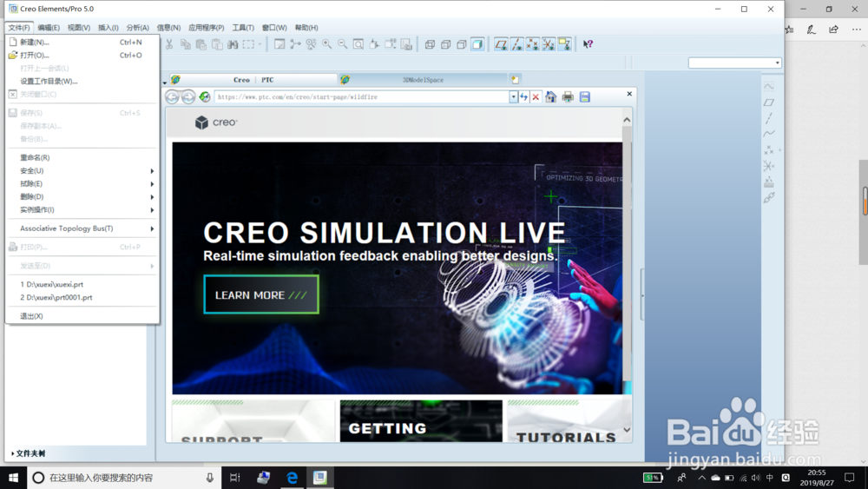Switch display to No Hidden
The image size is (868, 489).
click(x=461, y=44)
